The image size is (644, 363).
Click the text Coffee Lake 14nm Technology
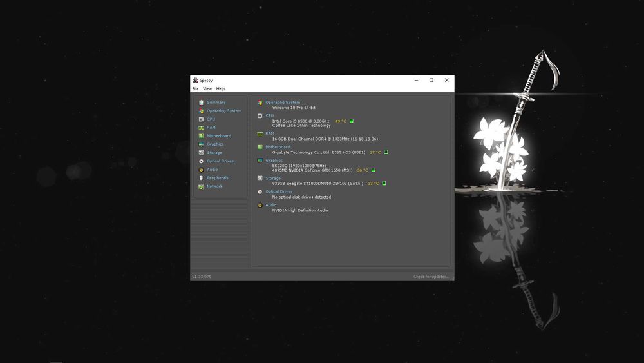click(x=301, y=125)
